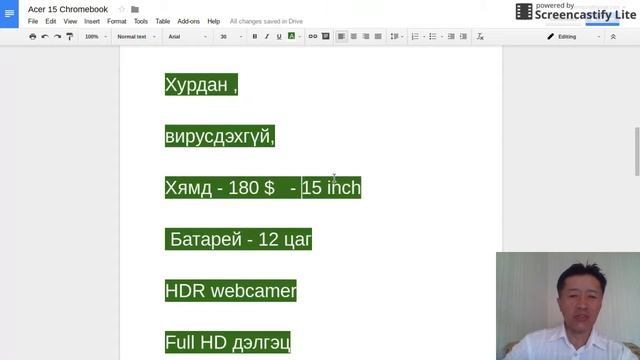The width and height of the screenshot is (640, 360).
Task: Click the webcam video thumbnail
Action: click(x=568, y=306)
